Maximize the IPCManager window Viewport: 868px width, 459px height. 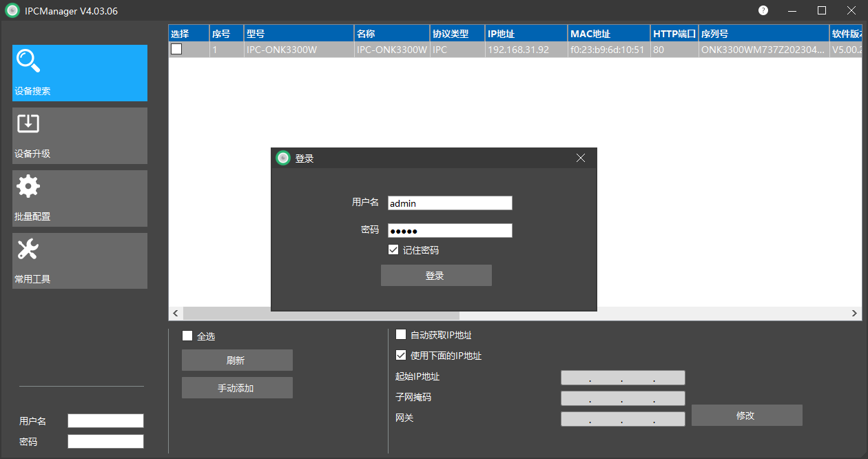tap(822, 10)
